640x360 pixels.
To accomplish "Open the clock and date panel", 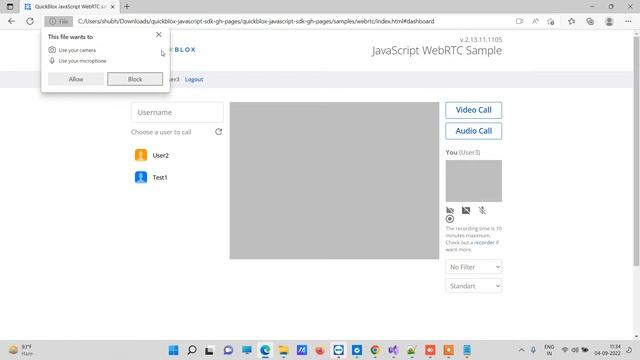I will (607, 350).
